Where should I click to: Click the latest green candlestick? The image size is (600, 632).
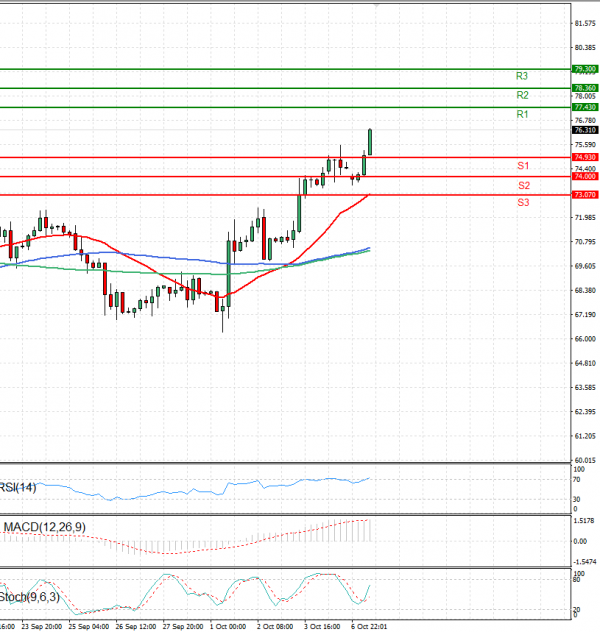click(370, 142)
